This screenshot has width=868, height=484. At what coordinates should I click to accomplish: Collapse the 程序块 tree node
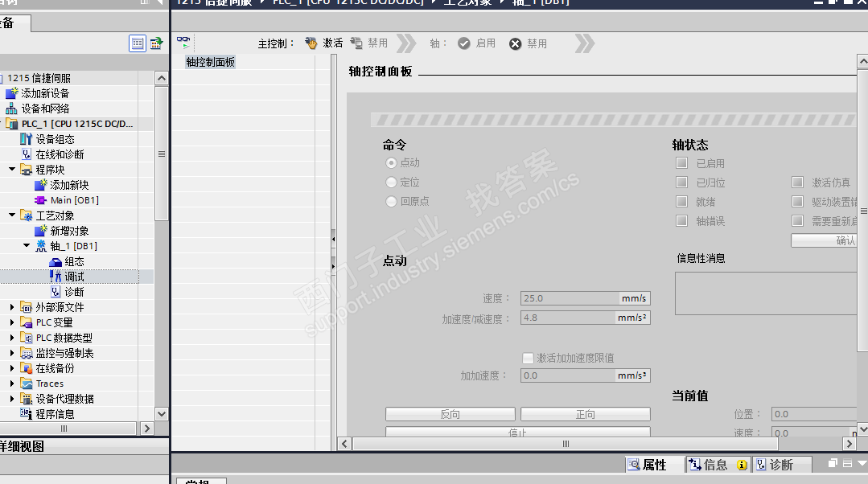pos(12,170)
